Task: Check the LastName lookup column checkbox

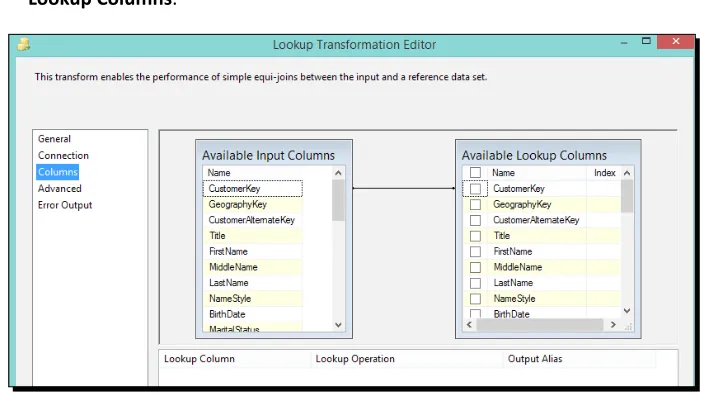Action: (x=475, y=283)
